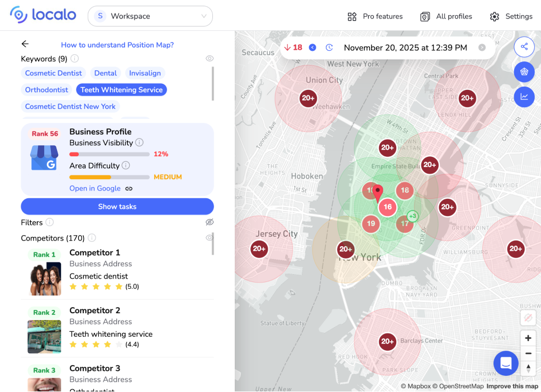Click the back arrow icon

(x=25, y=44)
